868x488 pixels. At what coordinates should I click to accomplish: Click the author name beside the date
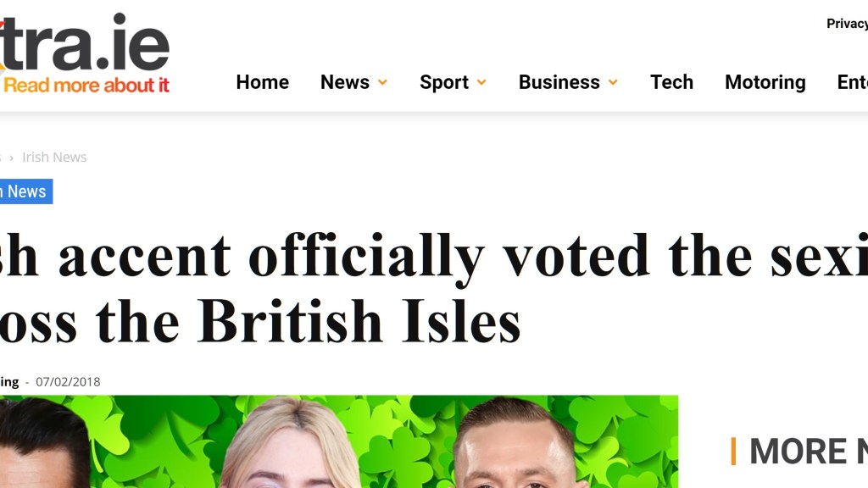point(9,382)
